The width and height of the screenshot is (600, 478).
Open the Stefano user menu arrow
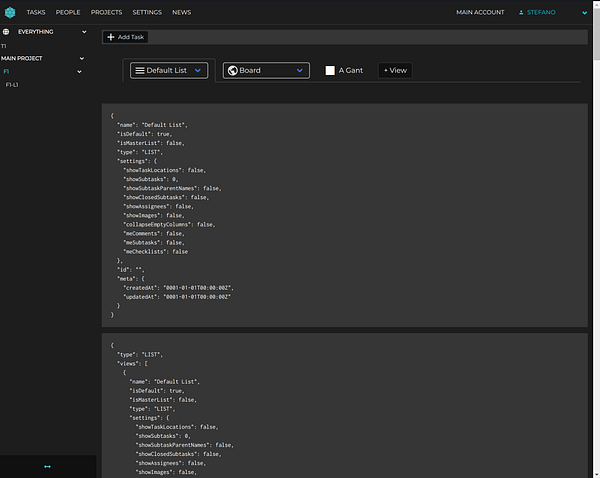pos(584,12)
